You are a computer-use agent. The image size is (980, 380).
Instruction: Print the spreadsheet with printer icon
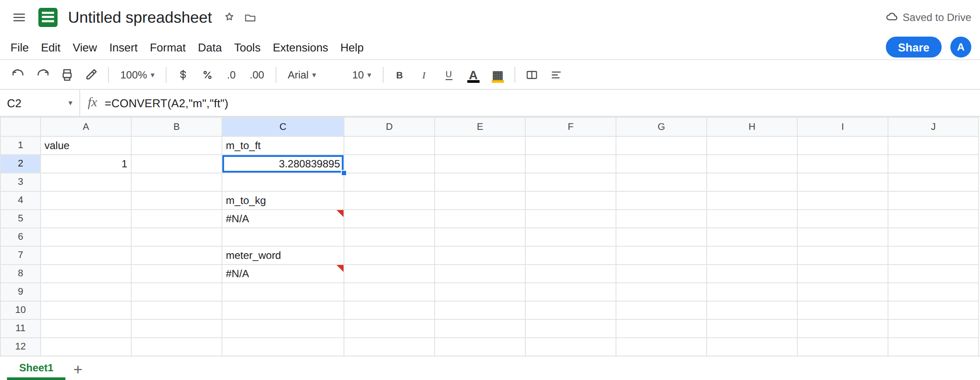click(x=67, y=75)
